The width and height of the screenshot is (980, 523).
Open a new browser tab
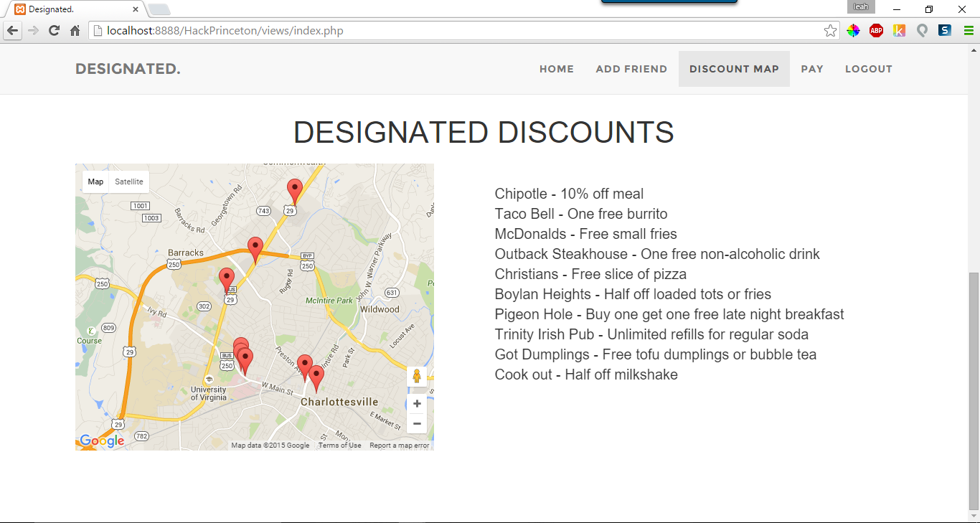(159, 9)
